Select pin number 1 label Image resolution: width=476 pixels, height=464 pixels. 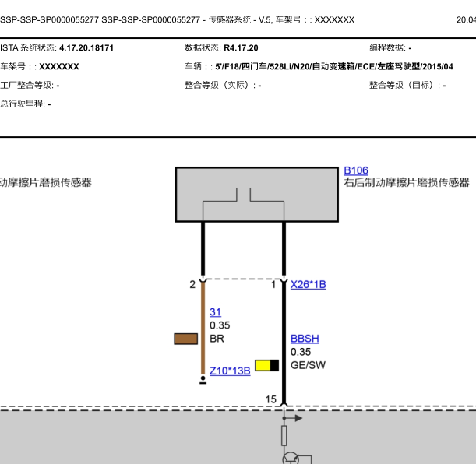click(x=273, y=284)
